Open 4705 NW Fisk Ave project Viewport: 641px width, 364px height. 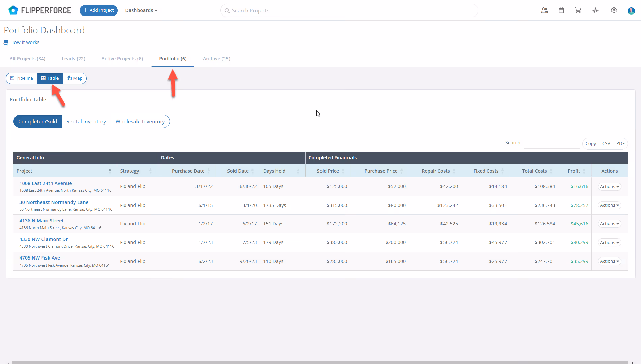pos(40,258)
